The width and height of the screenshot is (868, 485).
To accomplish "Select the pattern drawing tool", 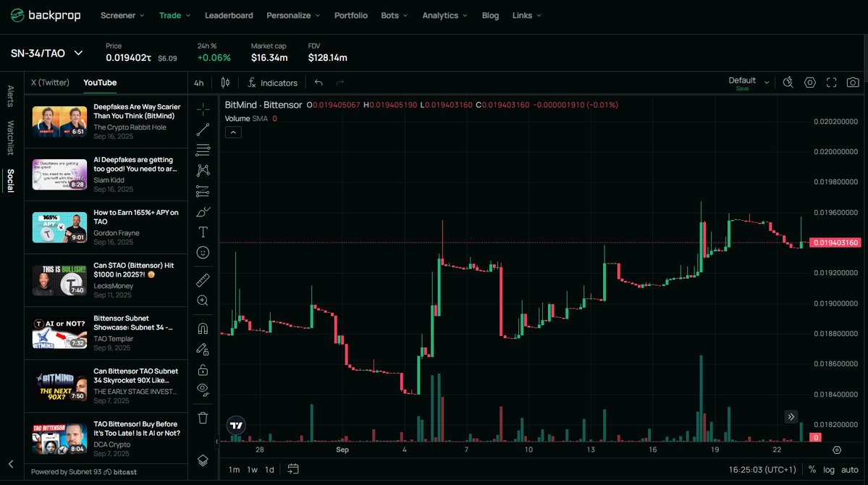I will (x=203, y=171).
